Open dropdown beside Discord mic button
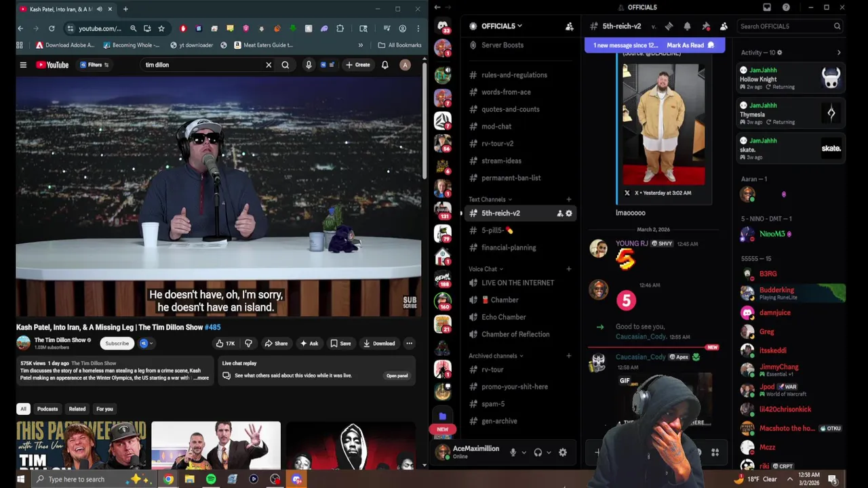The height and width of the screenshot is (488, 868). (524, 453)
